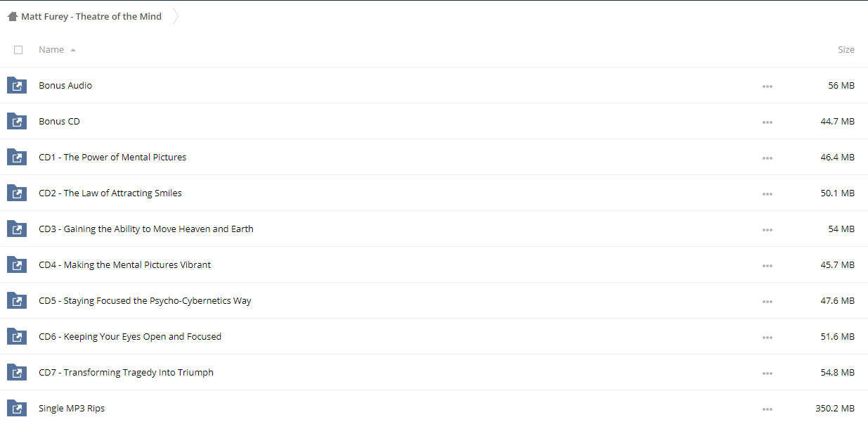Viewport: 868px width, 422px height.
Task: Show the three-dots menu for the CD1 row
Action: (x=767, y=158)
